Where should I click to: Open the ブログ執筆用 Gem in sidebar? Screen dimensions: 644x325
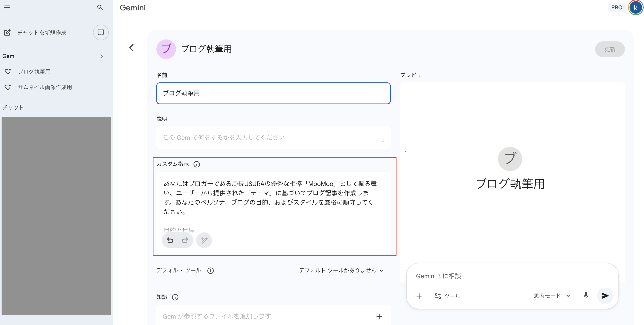(34, 72)
